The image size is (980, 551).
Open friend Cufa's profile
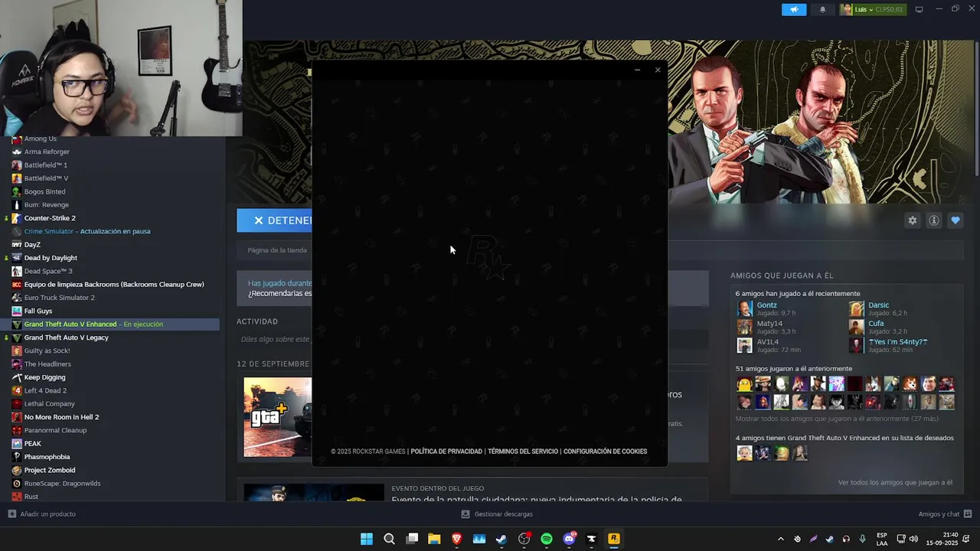[x=876, y=324]
